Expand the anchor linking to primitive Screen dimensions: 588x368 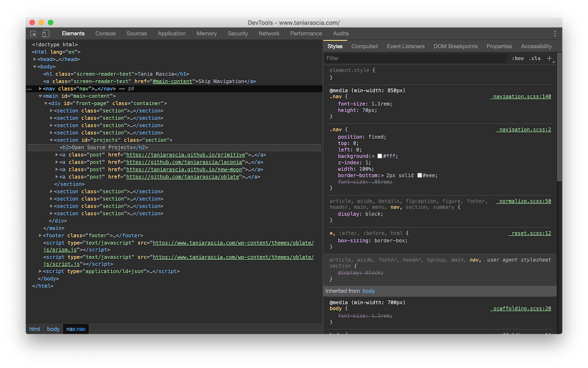click(57, 155)
